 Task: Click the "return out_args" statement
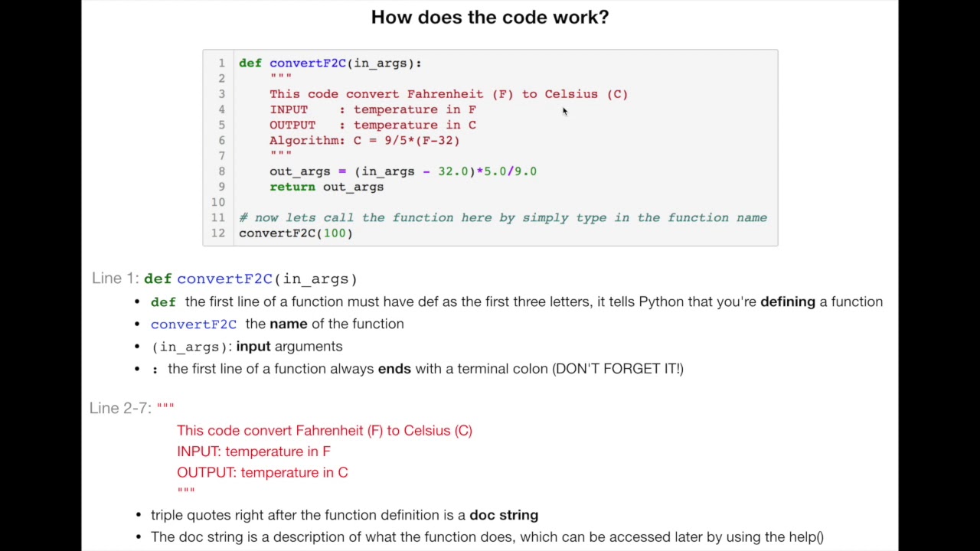[326, 187]
